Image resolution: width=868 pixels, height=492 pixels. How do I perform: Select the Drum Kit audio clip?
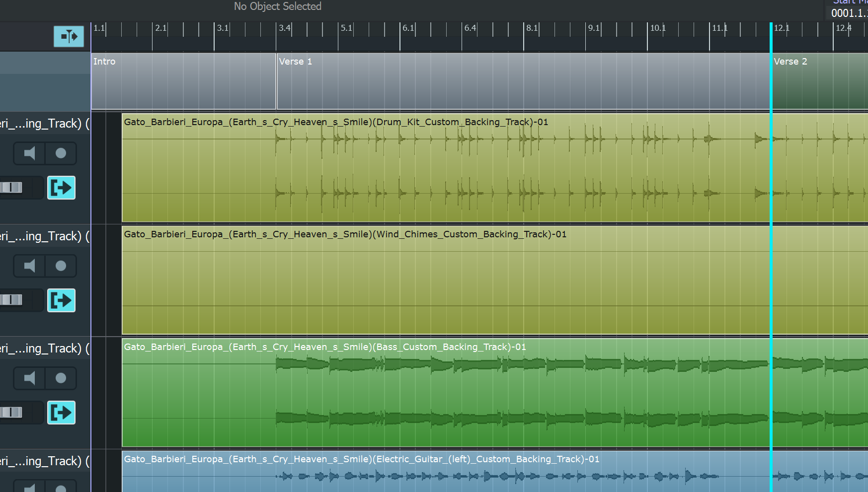495,168
